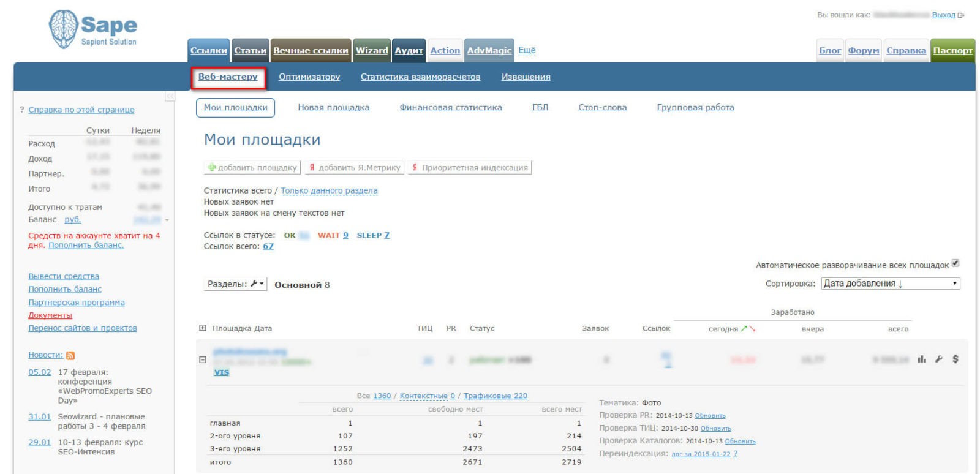Open the Новая площадка subtab
The width and height of the screenshot is (980, 474).
(334, 108)
